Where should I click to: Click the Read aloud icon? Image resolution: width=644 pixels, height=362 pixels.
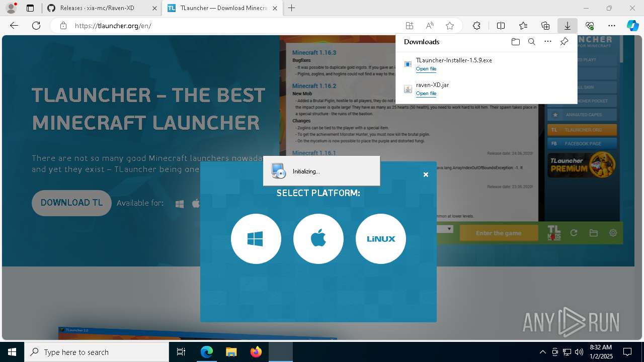point(430,26)
